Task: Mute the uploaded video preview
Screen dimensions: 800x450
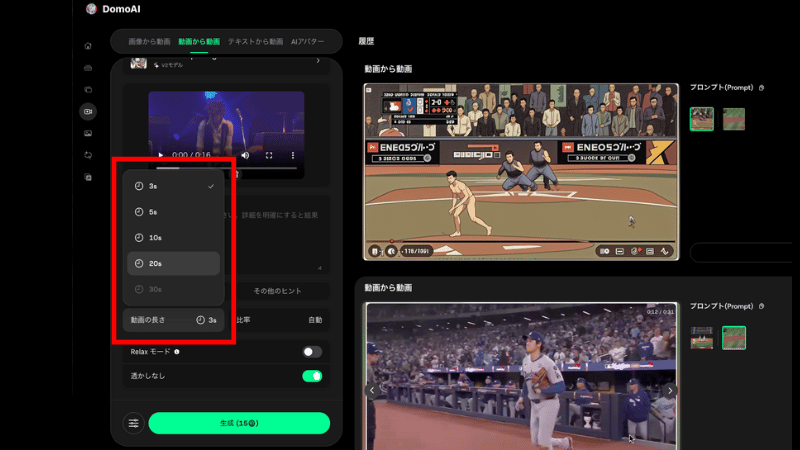Action: (245, 155)
